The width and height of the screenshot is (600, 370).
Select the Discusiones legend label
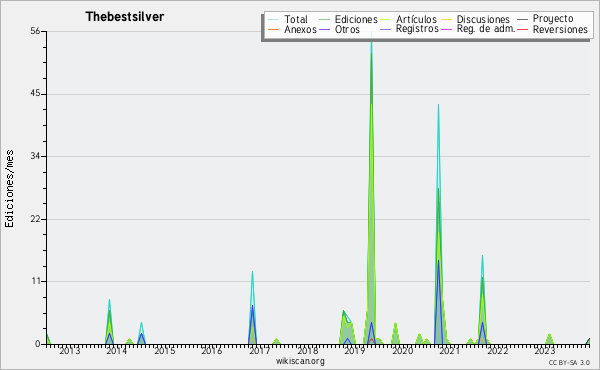[x=483, y=19]
